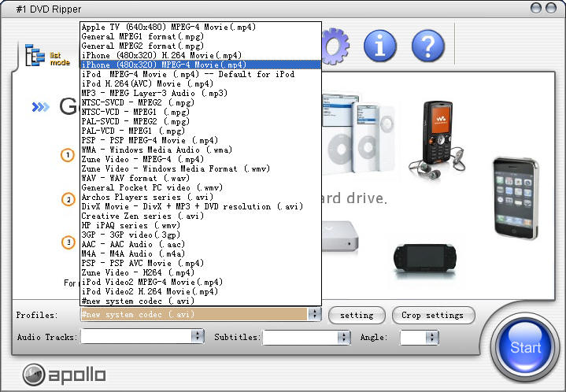This screenshot has width=566, height=392.
Task: Switch to list mode view
Action: coord(47,56)
